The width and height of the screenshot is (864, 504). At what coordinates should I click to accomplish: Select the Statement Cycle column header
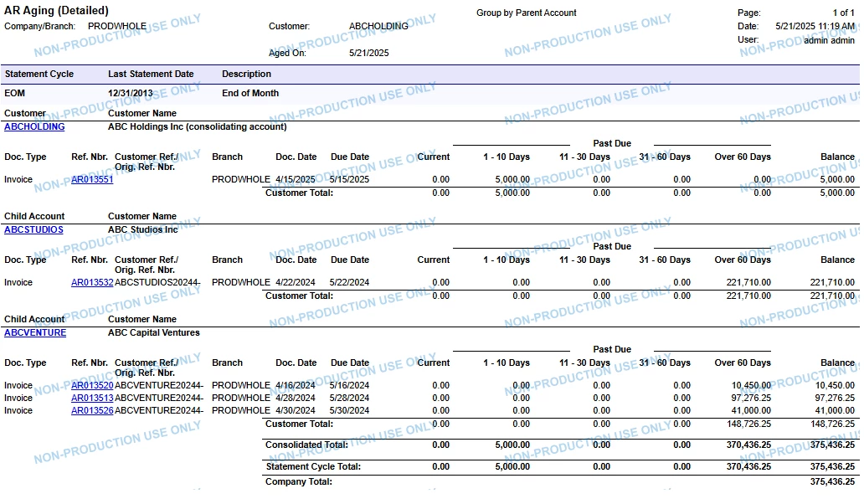(x=39, y=75)
